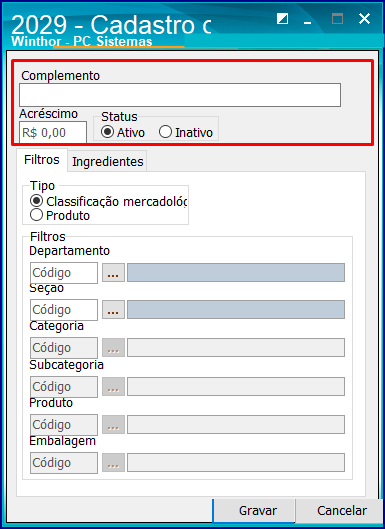This screenshot has width=385, height=529.
Task: Click the Seção Código field
Action: coord(64,310)
